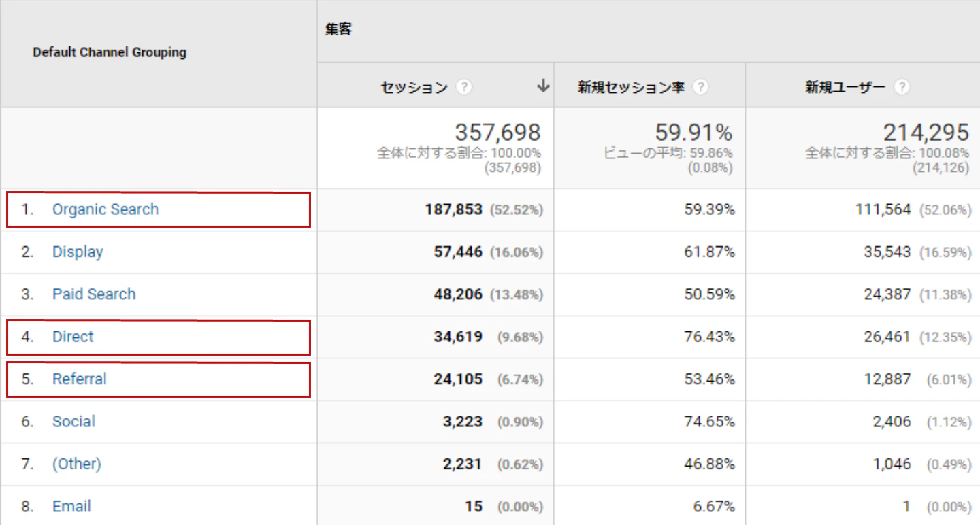Select Display sessions value 57,446
The image size is (980, 525).
click(x=458, y=252)
